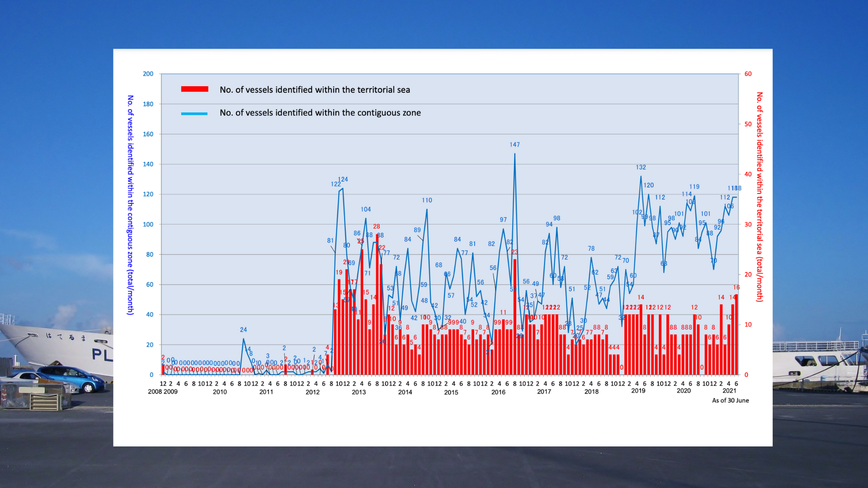
Task: Click the 60 value on right axis
Action: (x=748, y=74)
